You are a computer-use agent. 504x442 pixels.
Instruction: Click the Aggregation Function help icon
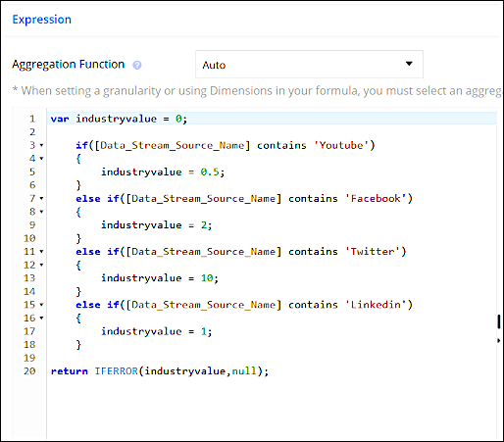coord(137,65)
